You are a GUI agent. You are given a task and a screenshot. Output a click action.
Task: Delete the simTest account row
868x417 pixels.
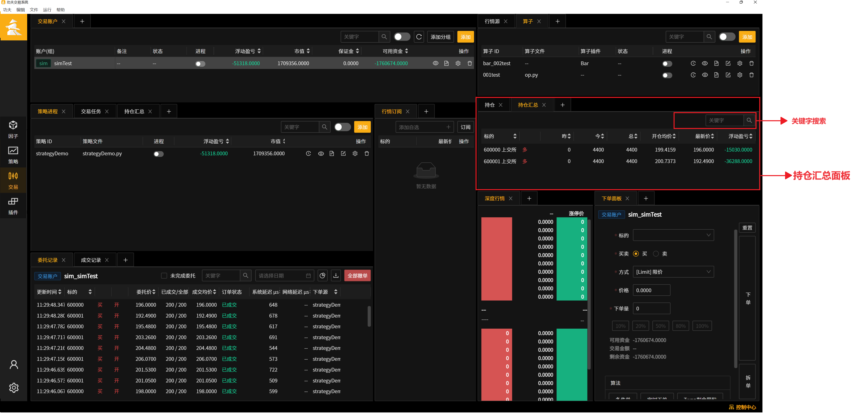pyautogui.click(x=469, y=63)
